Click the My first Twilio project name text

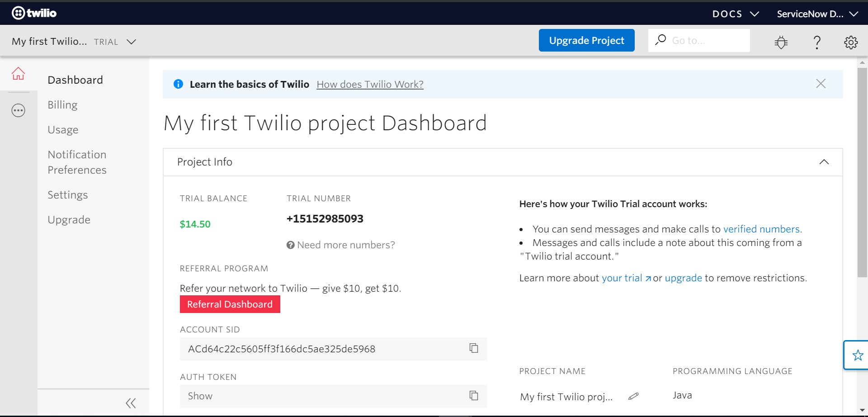(x=566, y=397)
